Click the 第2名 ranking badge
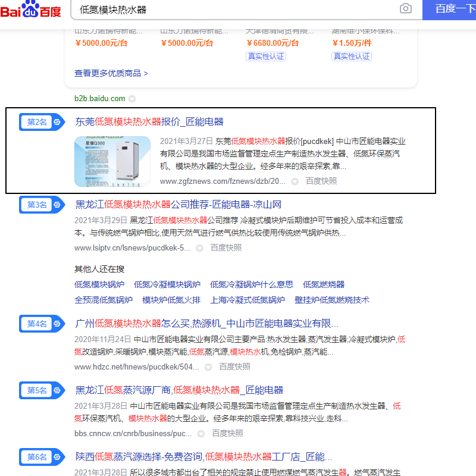476x476 pixels. click(x=42, y=122)
